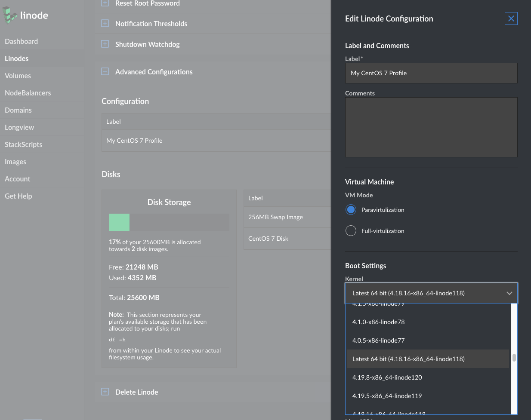This screenshot has width=531, height=420.
Task: Click the Linode logo
Action: (x=26, y=15)
